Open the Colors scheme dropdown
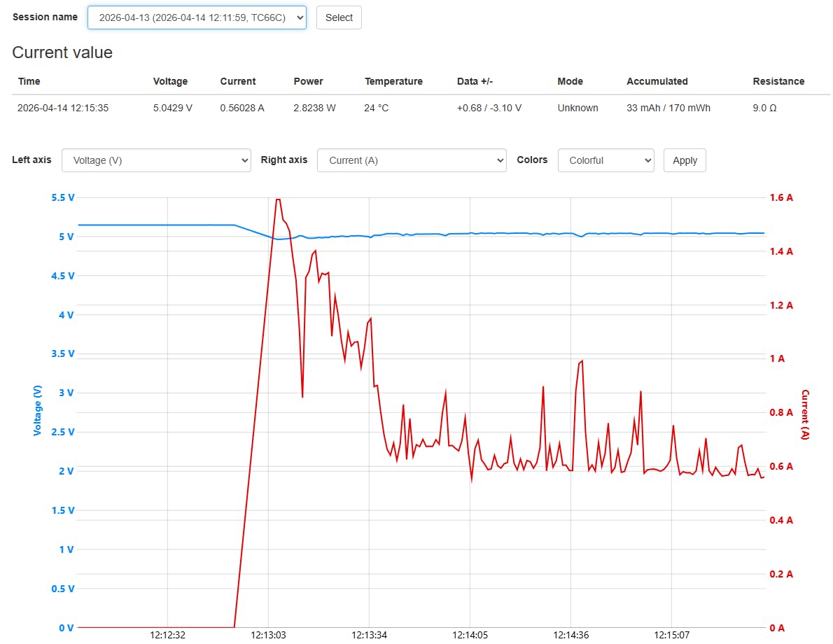This screenshot has height=644, width=833. point(605,160)
